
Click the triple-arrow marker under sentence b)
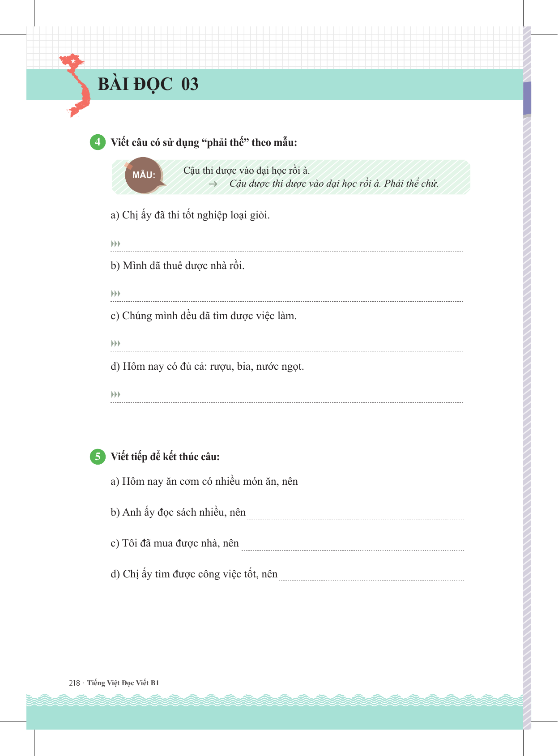(x=115, y=294)
